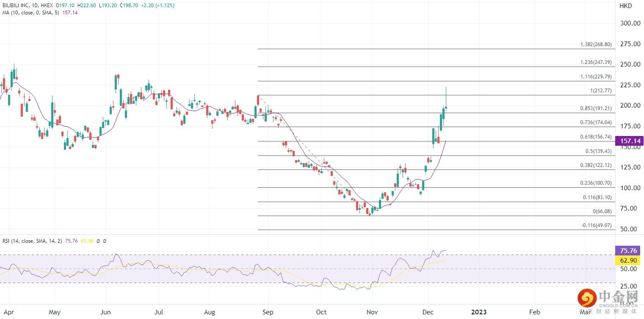Select the 1.382(268.80) Fibonacci level label
This screenshot has width=644, height=319.
(x=596, y=44)
